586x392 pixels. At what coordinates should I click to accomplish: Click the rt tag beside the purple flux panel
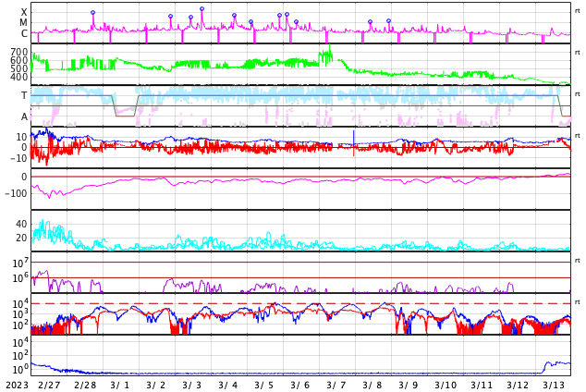pos(577,260)
